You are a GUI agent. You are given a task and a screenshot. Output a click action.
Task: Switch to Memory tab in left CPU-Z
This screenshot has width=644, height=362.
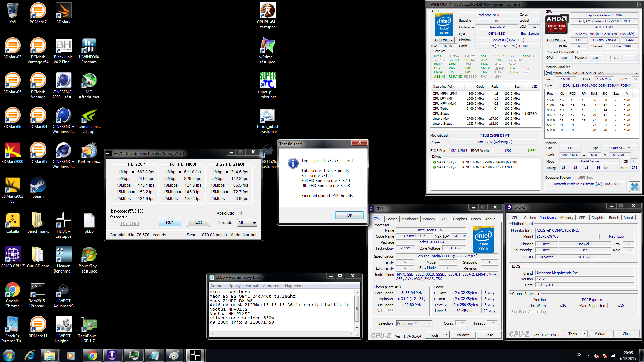coord(428,219)
